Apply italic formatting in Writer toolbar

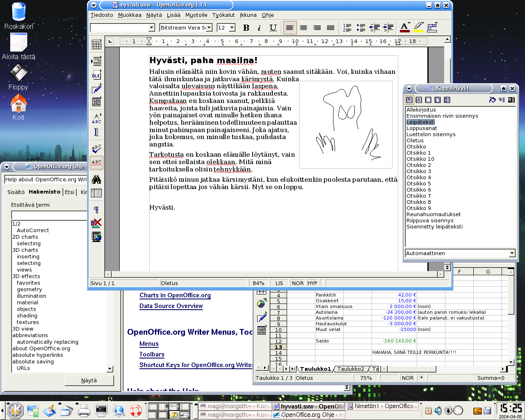tap(259, 28)
